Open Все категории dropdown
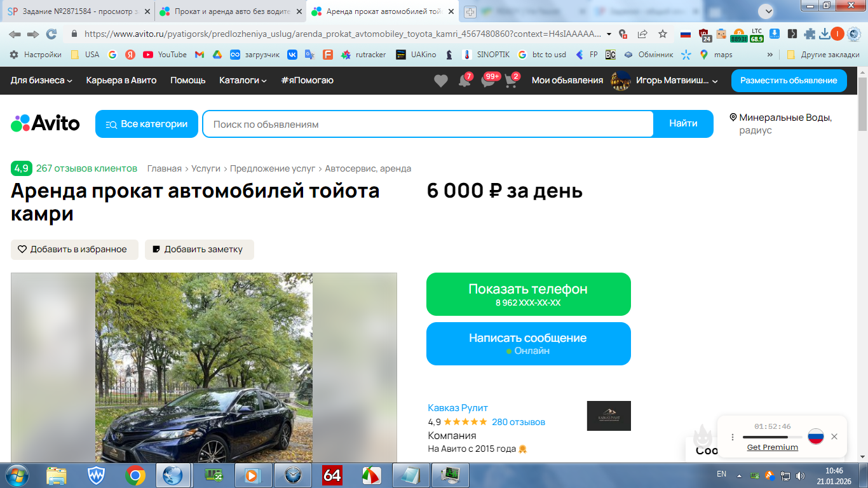Viewport: 868px width, 488px height. pos(147,124)
